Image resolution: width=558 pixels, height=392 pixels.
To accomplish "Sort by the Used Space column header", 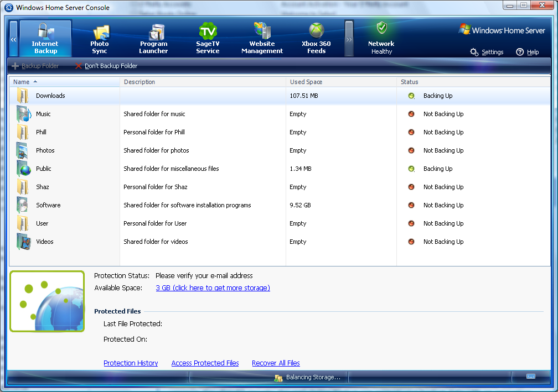I will [341, 82].
